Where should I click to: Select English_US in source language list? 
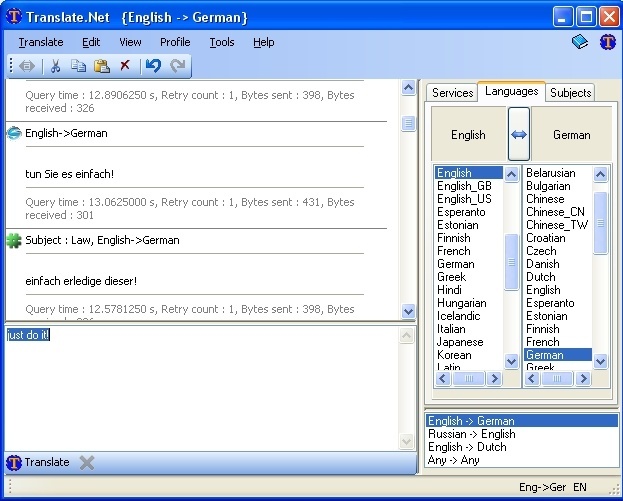pos(469,199)
